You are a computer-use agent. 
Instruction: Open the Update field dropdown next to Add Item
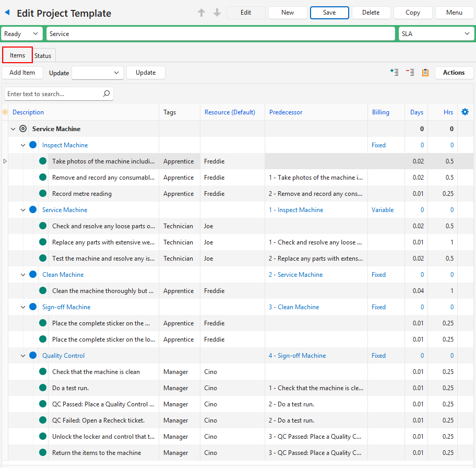pyautogui.click(x=98, y=73)
